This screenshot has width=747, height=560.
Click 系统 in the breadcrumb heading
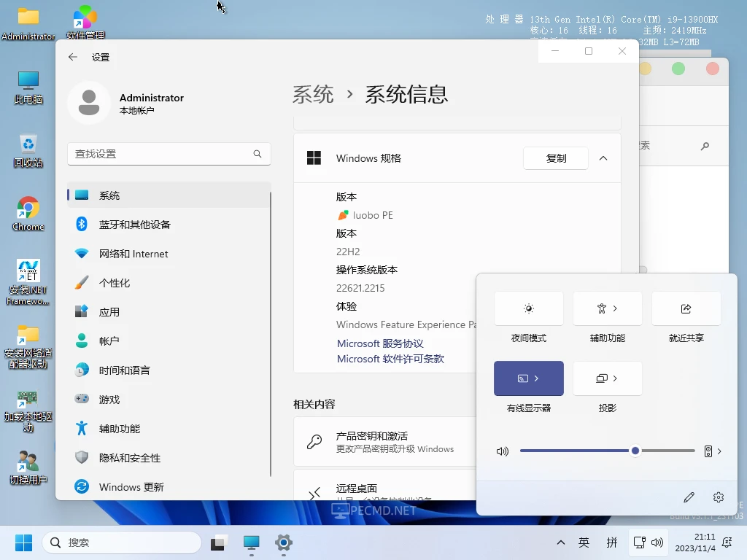click(x=313, y=94)
